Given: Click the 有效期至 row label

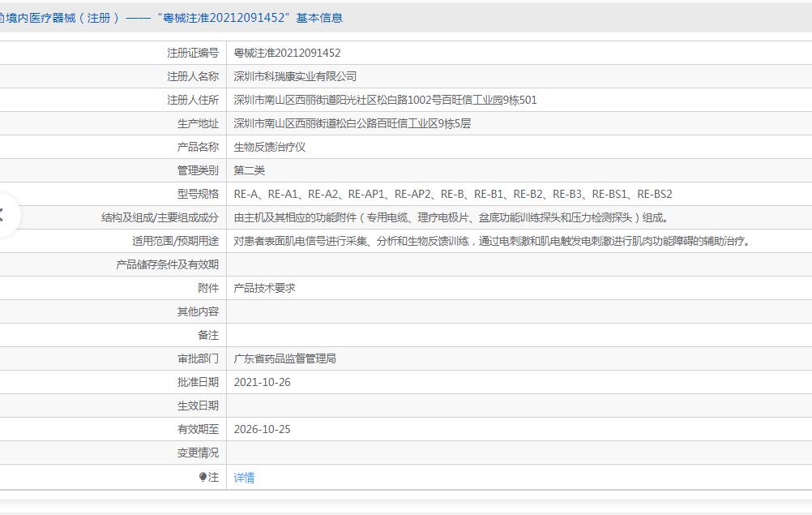Looking at the screenshot, I should (198, 430).
